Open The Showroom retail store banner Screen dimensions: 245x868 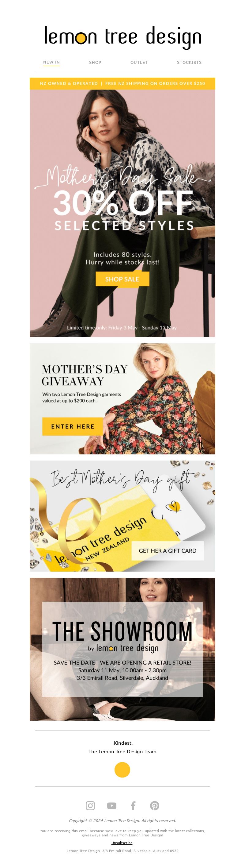[x=123, y=649]
